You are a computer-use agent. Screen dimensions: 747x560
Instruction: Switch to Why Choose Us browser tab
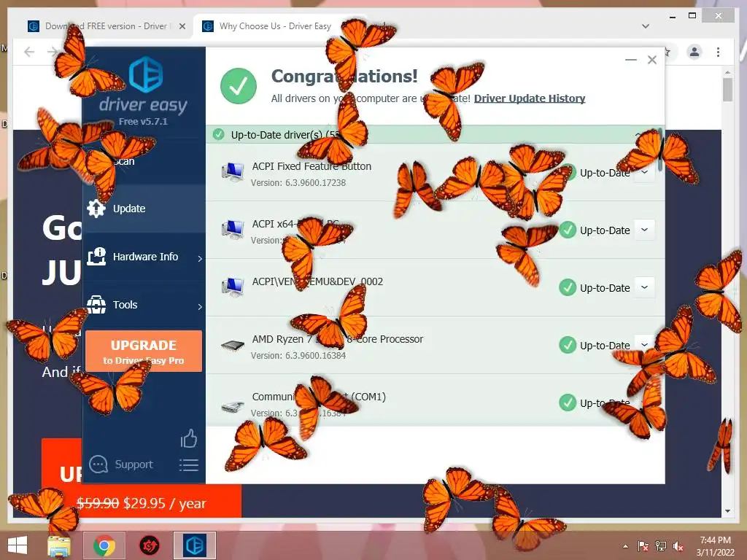275,26
